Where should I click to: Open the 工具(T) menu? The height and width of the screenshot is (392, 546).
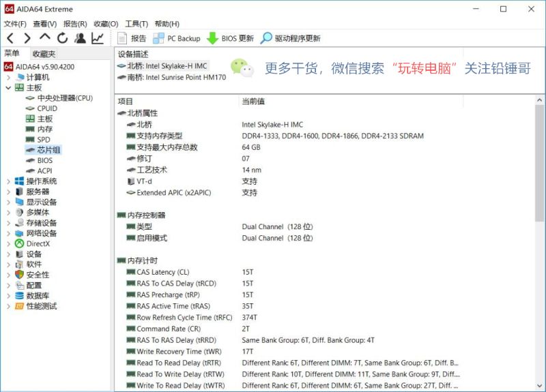click(136, 24)
